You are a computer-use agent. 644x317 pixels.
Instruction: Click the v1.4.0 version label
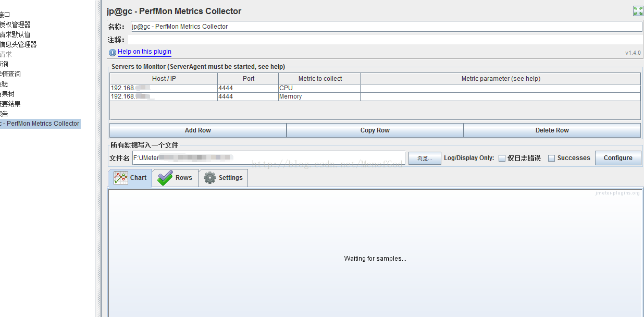633,53
